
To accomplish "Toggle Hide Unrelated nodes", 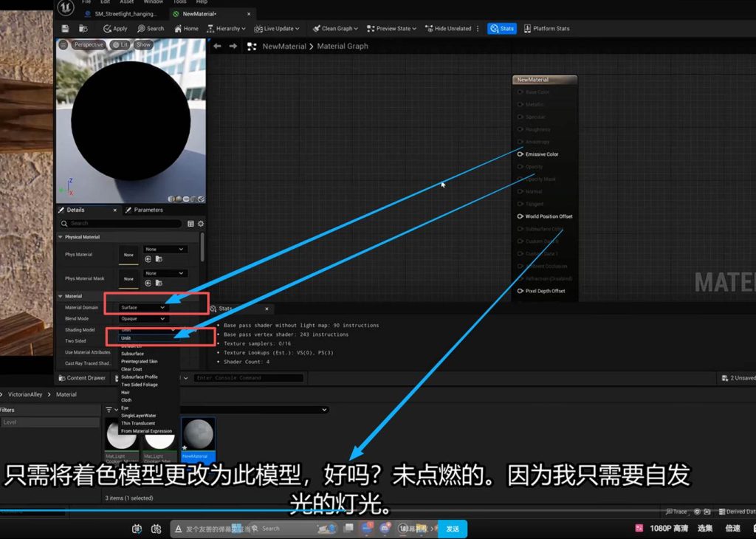I will click(447, 29).
